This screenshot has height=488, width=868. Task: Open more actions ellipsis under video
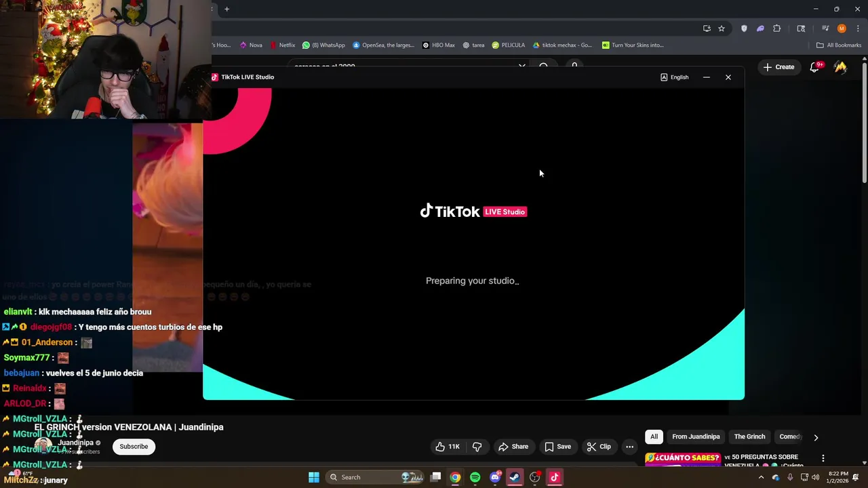pyautogui.click(x=629, y=447)
